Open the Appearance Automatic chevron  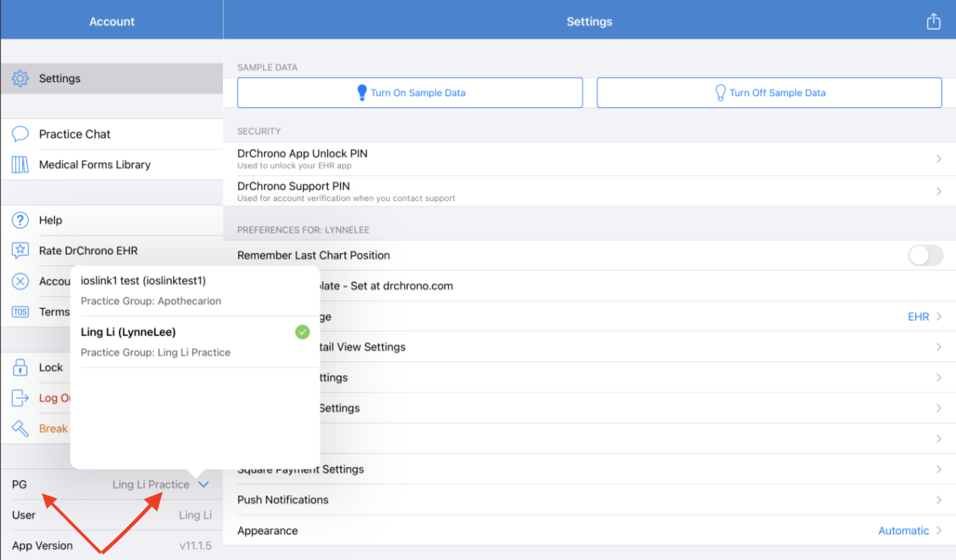tap(938, 531)
